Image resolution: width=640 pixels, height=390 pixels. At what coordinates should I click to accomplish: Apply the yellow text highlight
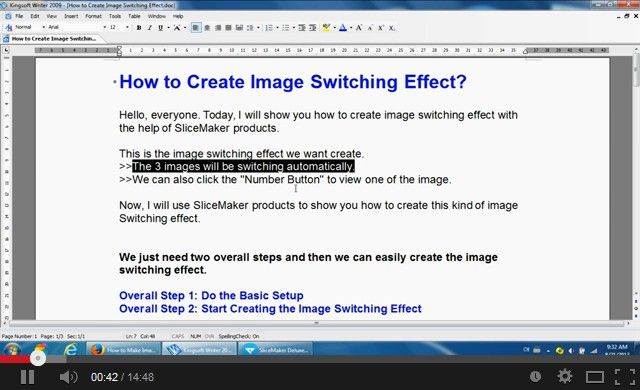pos(326,28)
